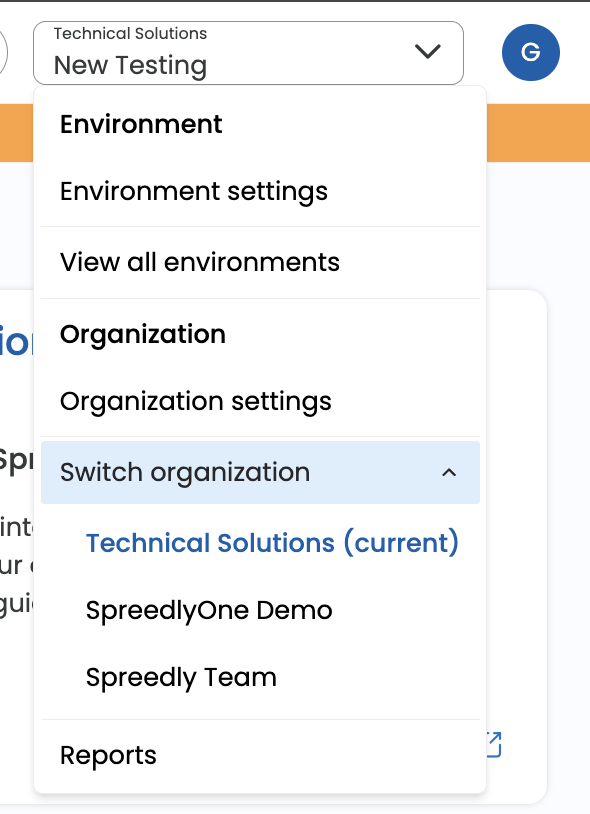This screenshot has height=814, width=590.
Task: Click the Switch organization row
Action: tap(260, 472)
